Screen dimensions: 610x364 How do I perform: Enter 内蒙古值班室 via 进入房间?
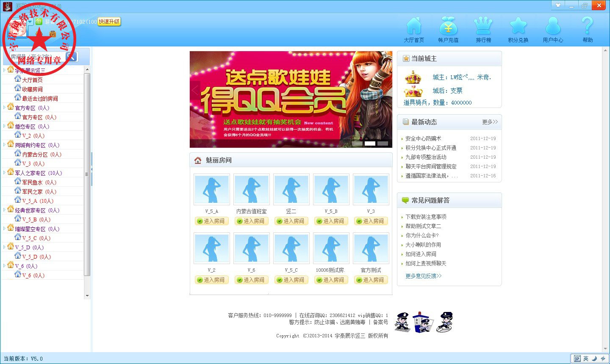point(252,221)
